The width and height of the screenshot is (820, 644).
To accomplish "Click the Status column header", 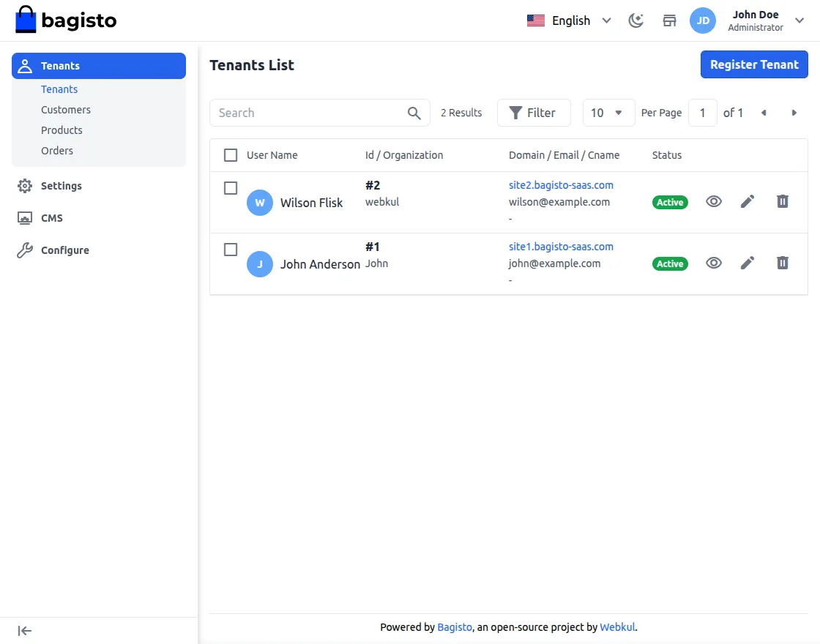I will (667, 155).
